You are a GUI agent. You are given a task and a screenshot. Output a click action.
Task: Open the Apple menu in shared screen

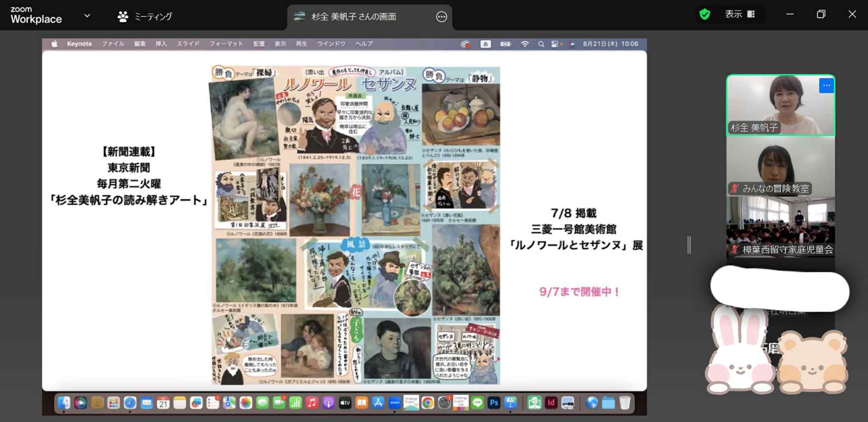[x=55, y=44]
